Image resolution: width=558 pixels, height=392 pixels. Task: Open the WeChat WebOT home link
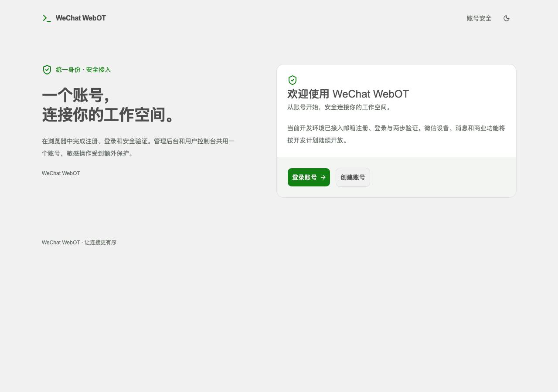(74, 18)
